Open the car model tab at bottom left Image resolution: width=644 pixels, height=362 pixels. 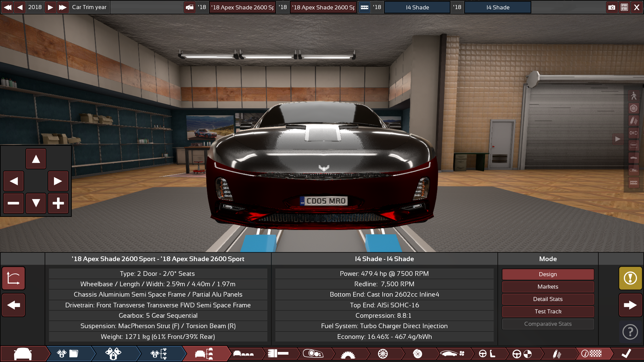click(x=23, y=354)
